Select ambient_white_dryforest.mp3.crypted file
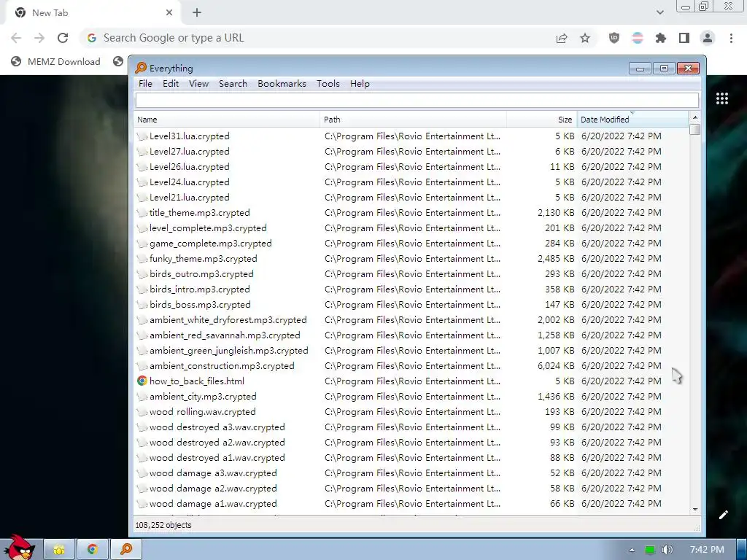The width and height of the screenshot is (747, 560). 228,320
